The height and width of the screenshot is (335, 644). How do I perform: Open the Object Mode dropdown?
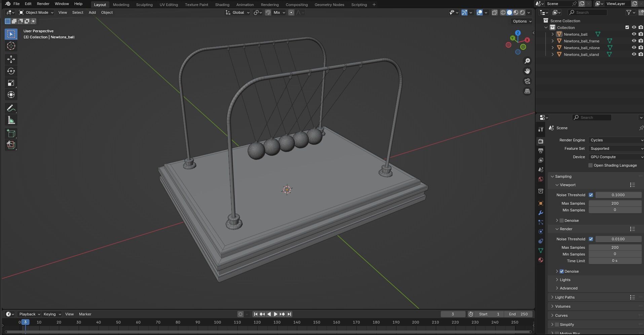(36, 12)
